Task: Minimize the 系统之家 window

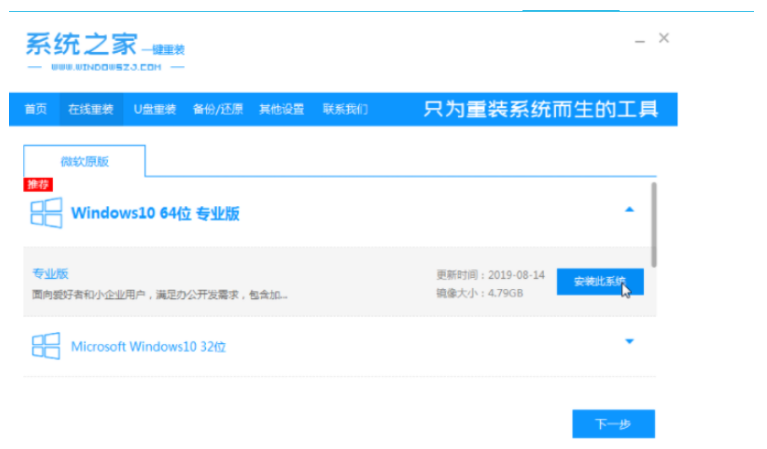Action: [639, 39]
